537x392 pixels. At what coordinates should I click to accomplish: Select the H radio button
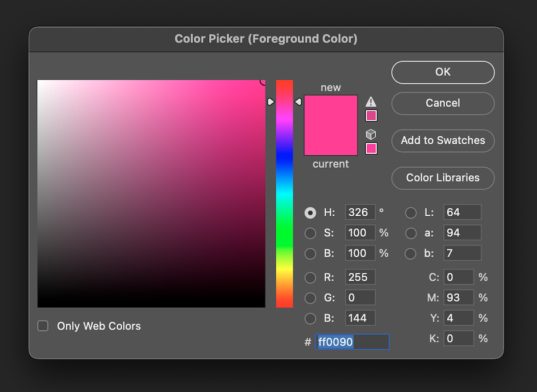[310, 212]
